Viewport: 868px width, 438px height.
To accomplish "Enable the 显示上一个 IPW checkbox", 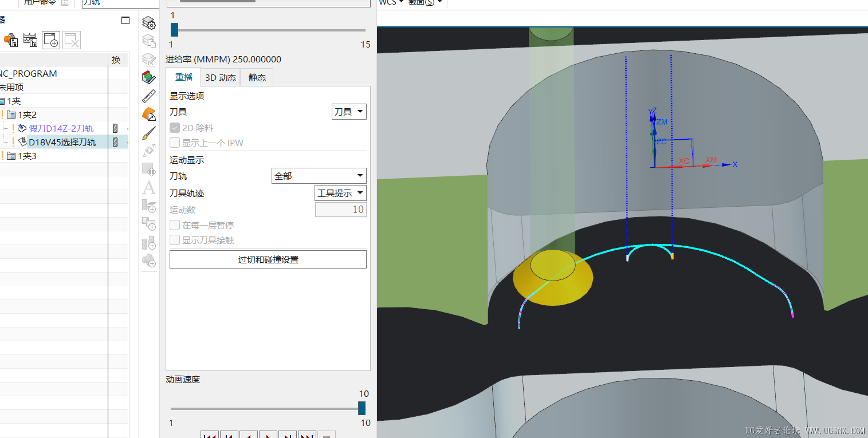I will 175,143.
